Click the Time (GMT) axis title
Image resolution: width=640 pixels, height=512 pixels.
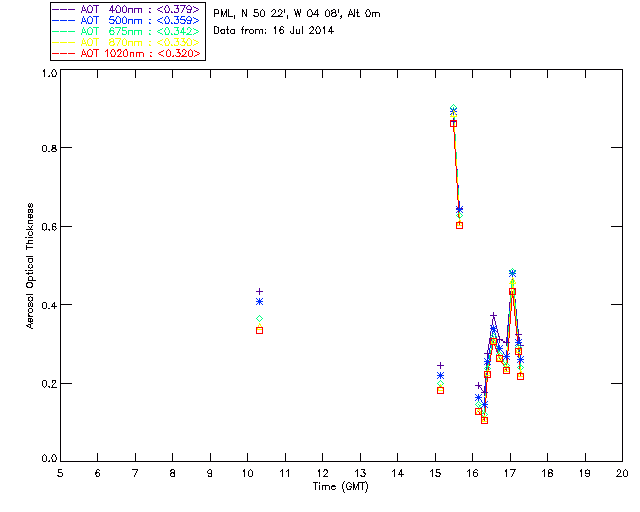tap(340, 487)
